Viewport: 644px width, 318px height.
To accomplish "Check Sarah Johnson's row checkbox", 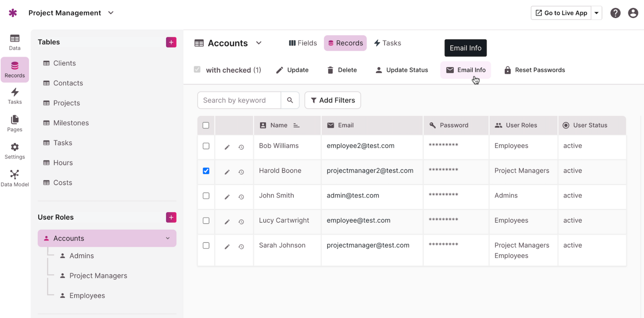I will 206,245.
